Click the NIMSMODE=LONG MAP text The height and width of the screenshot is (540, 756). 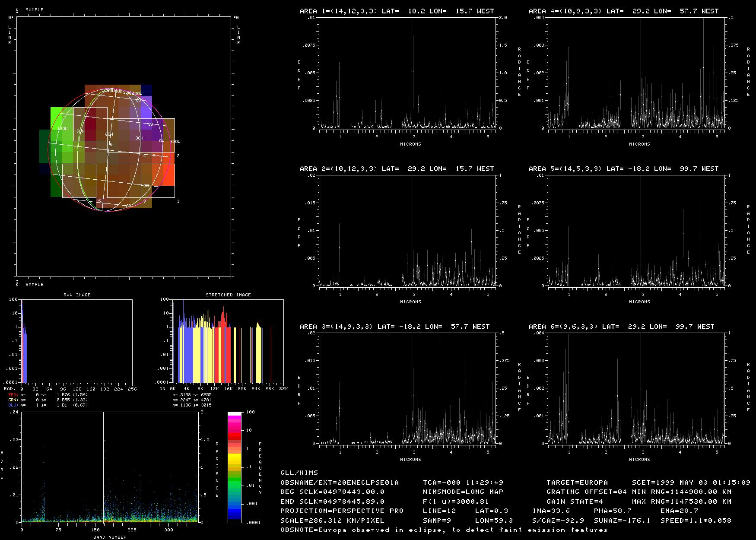[463, 492]
